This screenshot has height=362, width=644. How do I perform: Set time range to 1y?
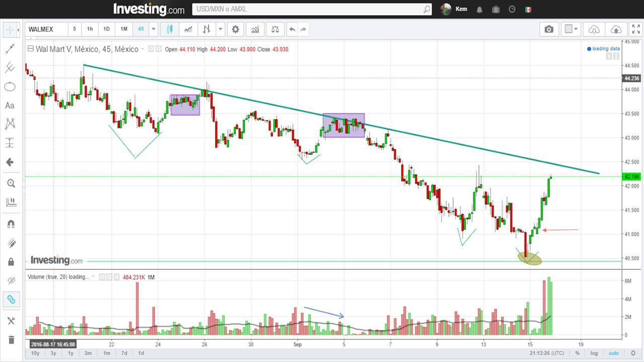point(71,353)
